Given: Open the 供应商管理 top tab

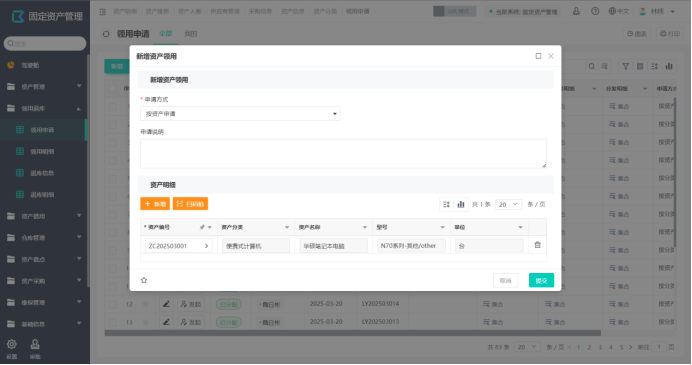Looking at the screenshot, I should 225,11.
